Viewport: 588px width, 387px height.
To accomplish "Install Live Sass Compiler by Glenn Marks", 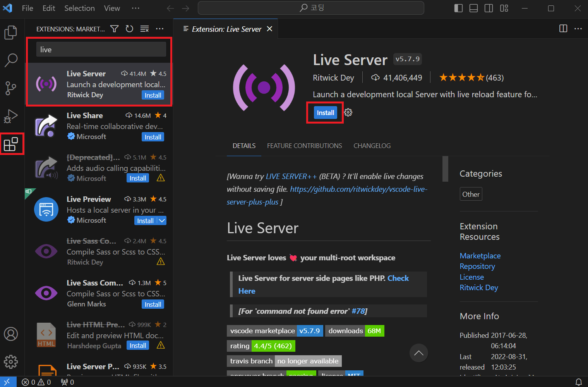I will [x=153, y=304].
